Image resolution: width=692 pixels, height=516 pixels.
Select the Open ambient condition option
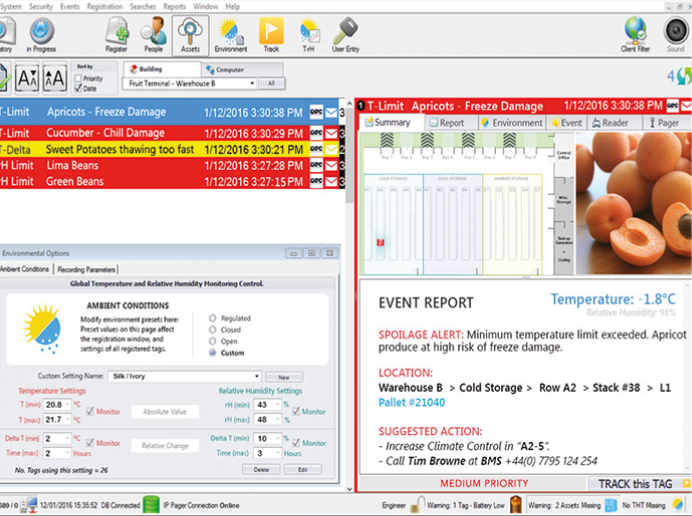click(x=212, y=341)
